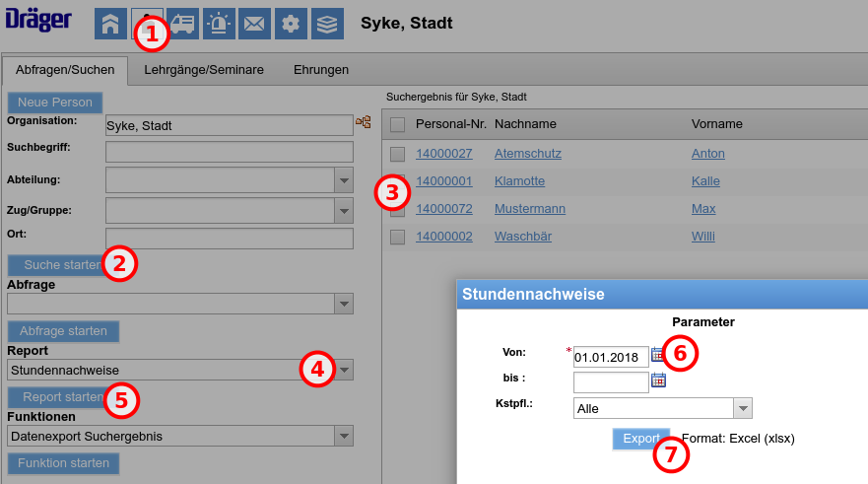Switch to the Ehrungen tab
The width and height of the screenshot is (868, 484).
pyautogui.click(x=321, y=70)
